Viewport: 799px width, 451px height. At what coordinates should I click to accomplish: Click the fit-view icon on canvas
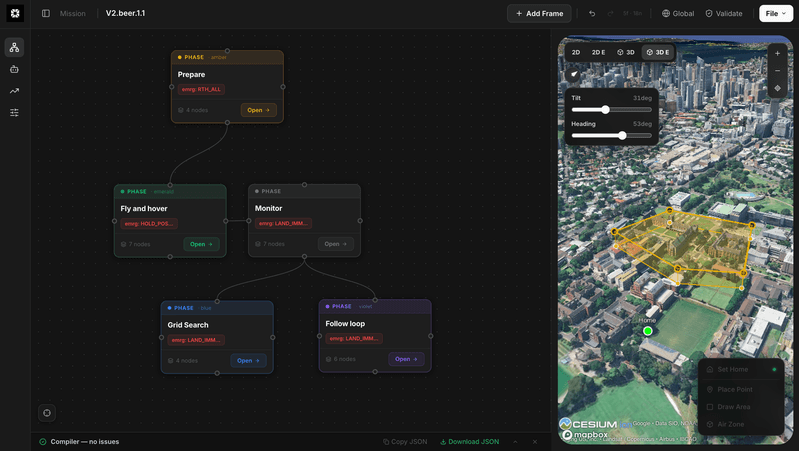(x=47, y=413)
